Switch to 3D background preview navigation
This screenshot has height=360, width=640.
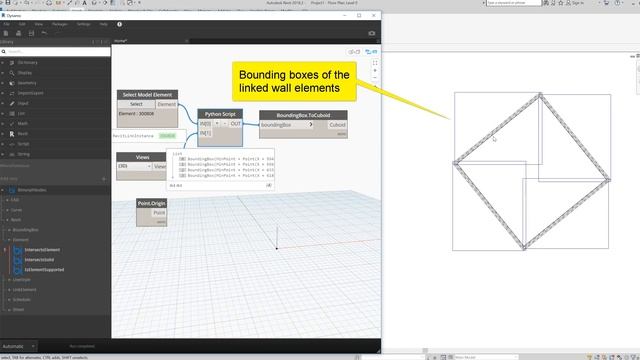[354, 52]
